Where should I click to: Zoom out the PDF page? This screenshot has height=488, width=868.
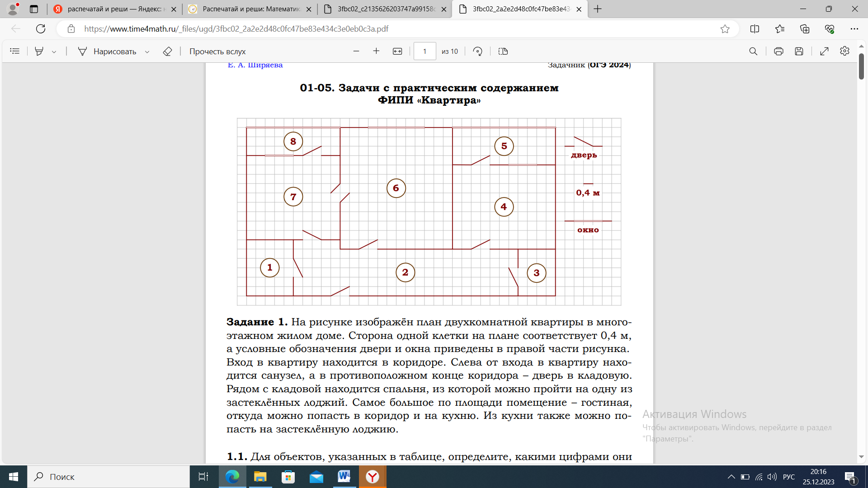(x=356, y=51)
